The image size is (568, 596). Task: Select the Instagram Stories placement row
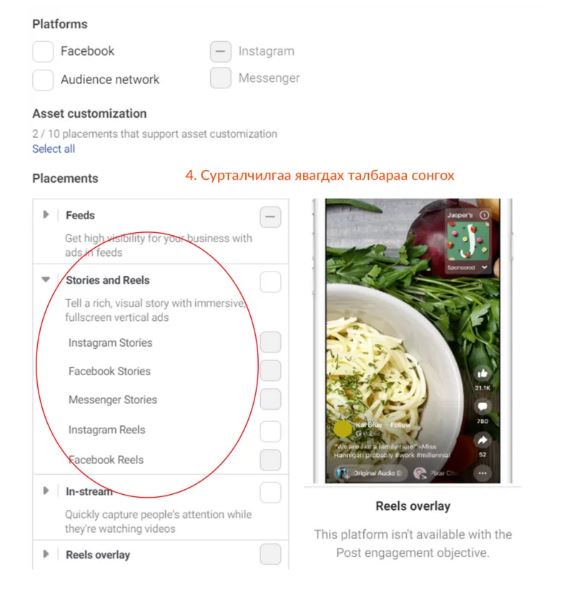click(161, 342)
